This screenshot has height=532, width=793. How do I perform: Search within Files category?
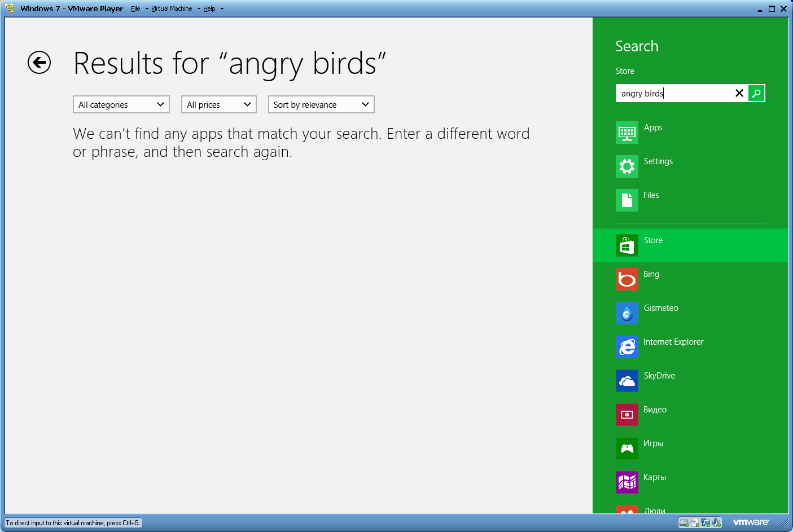(x=626, y=200)
